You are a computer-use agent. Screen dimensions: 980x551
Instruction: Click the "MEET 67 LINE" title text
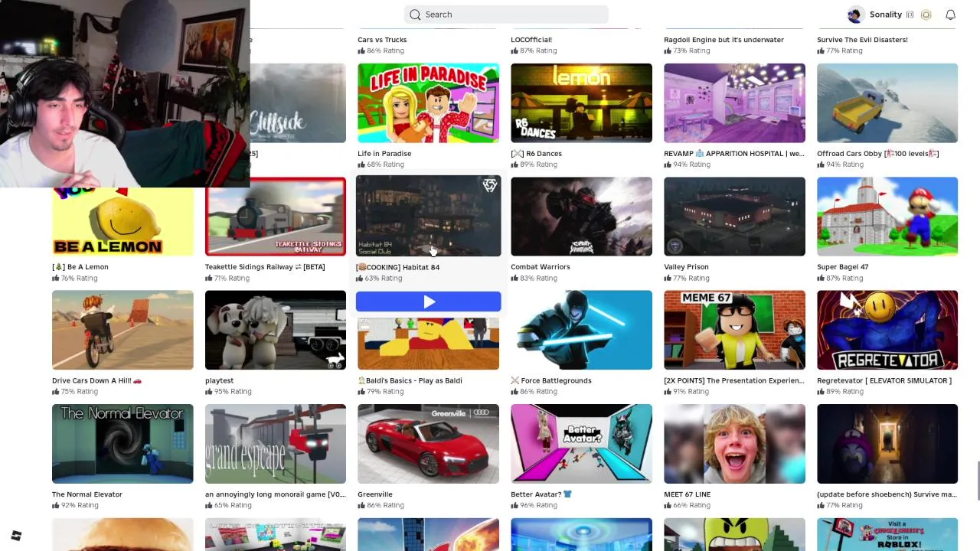point(687,494)
